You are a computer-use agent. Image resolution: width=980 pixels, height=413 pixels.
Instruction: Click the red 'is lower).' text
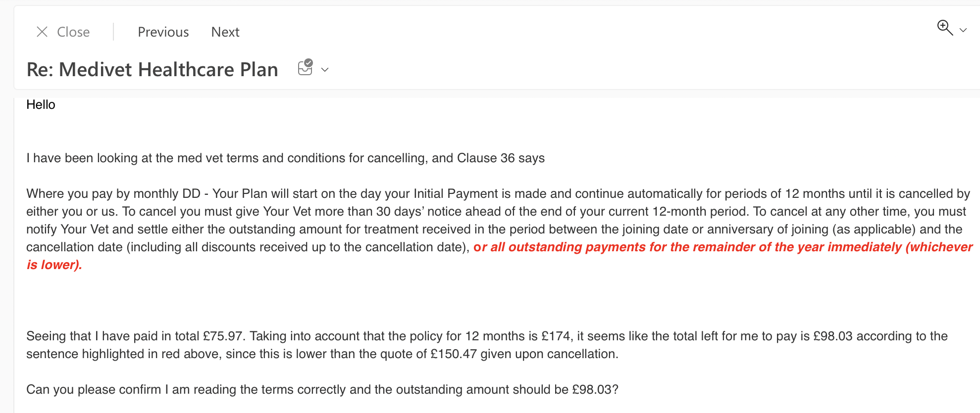(x=54, y=265)
